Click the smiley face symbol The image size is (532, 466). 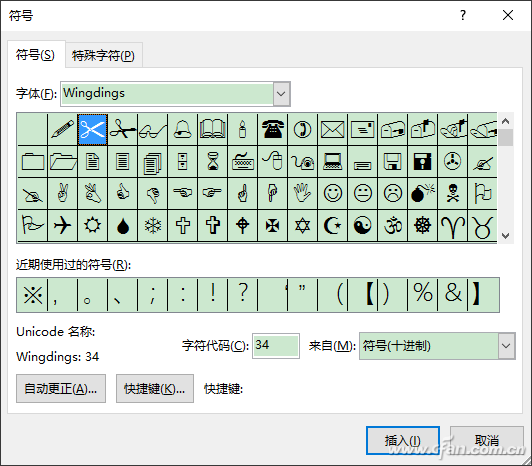tap(332, 193)
